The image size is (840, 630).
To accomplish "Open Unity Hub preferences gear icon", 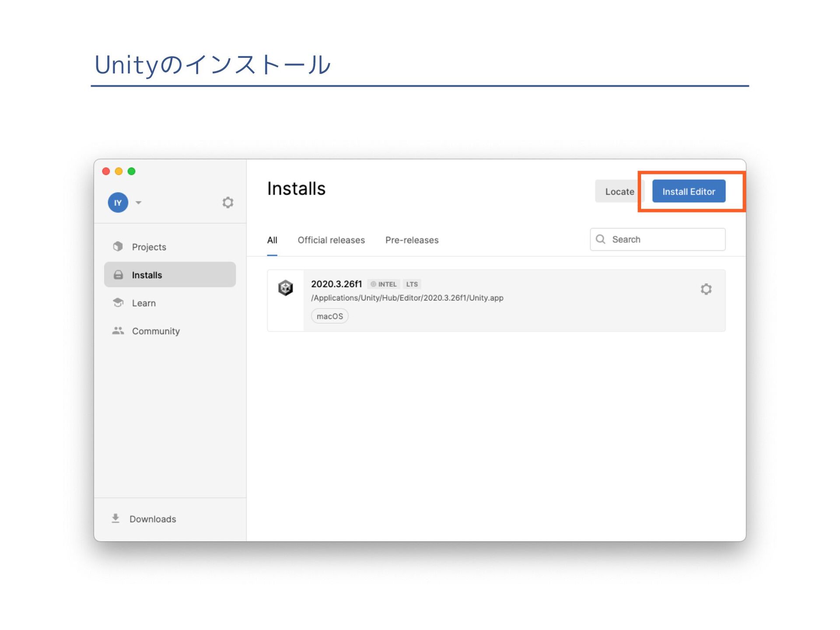I will point(227,202).
